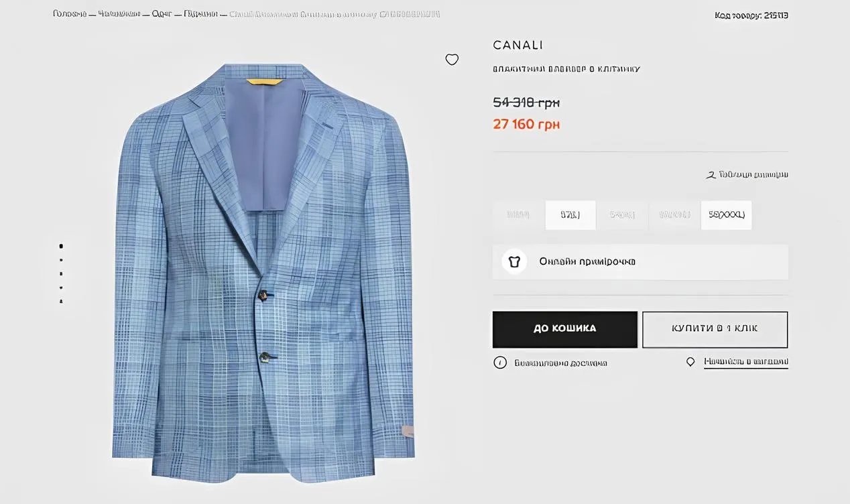Jump to the last image gallery dot
Screen dimensions: 850x504
61,302
